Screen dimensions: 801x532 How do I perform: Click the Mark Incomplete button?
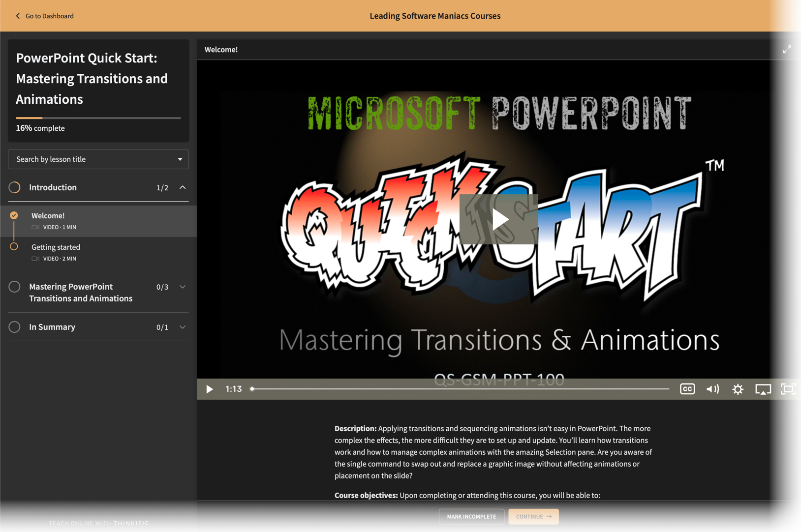(x=471, y=516)
